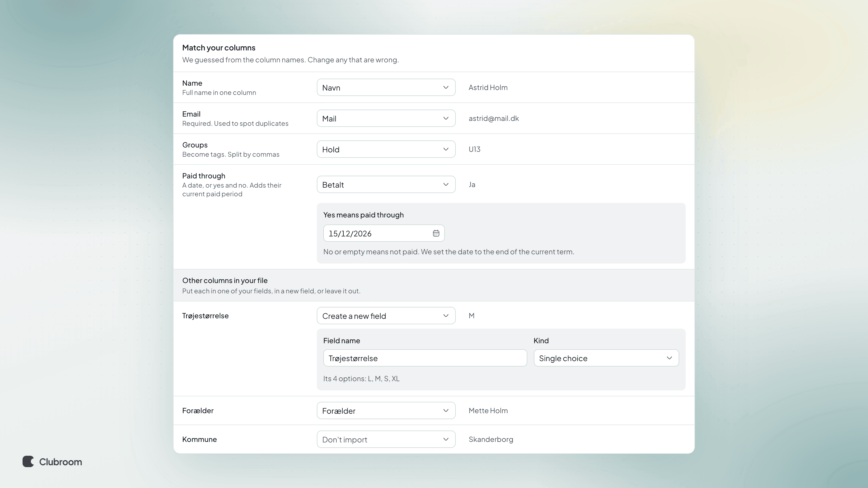Click the paid through date field 15/12/2026
868x488 pixels.
tap(384, 233)
